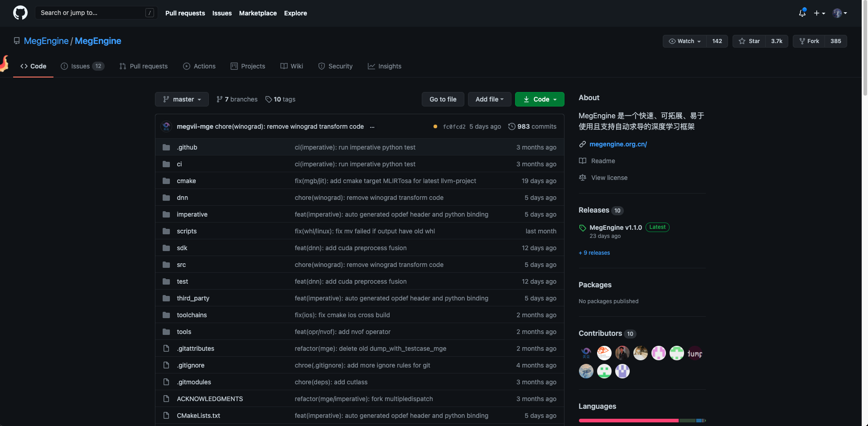
Task: Click the Languages color bar
Action: pos(642,421)
